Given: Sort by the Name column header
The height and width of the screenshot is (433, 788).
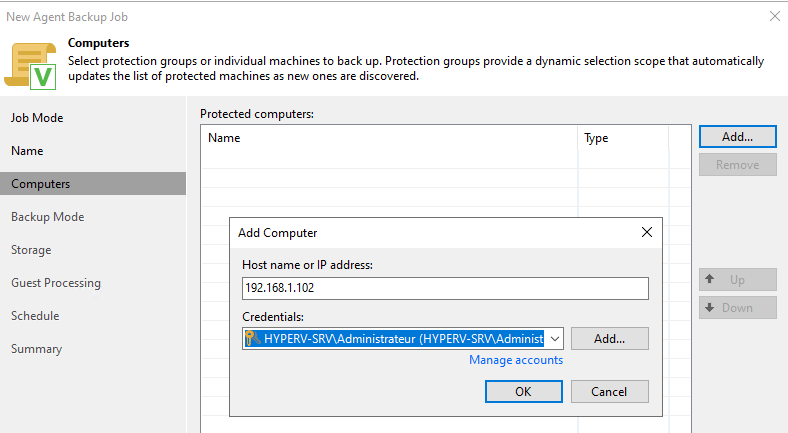Looking at the screenshot, I should click(x=389, y=138).
